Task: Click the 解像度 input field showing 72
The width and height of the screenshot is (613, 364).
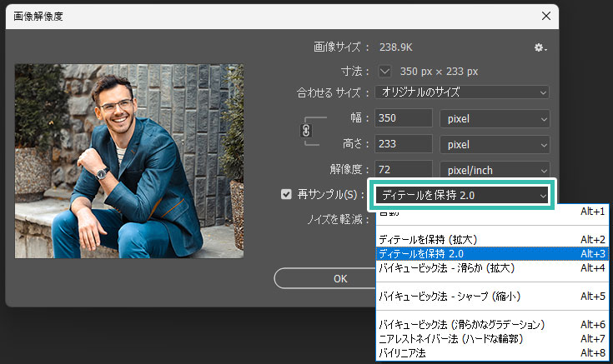Action: (x=404, y=169)
